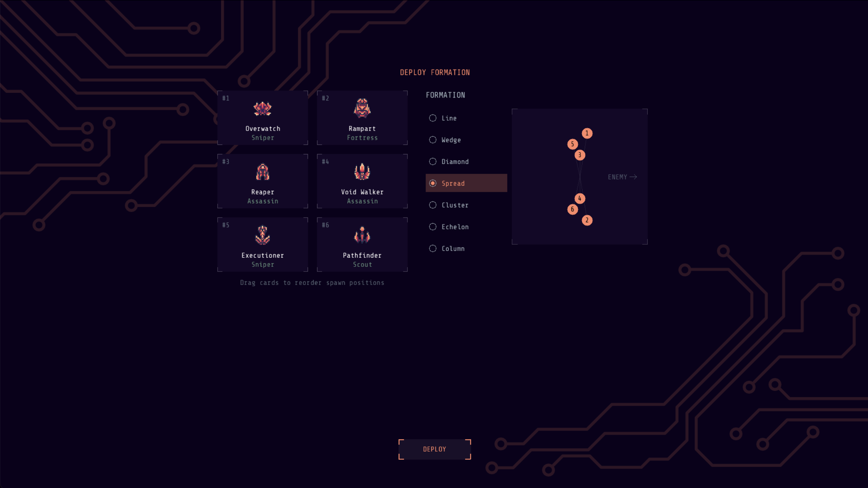Click spawn position marker 3 in preview
Viewport: 868px width, 488px height.
point(580,155)
